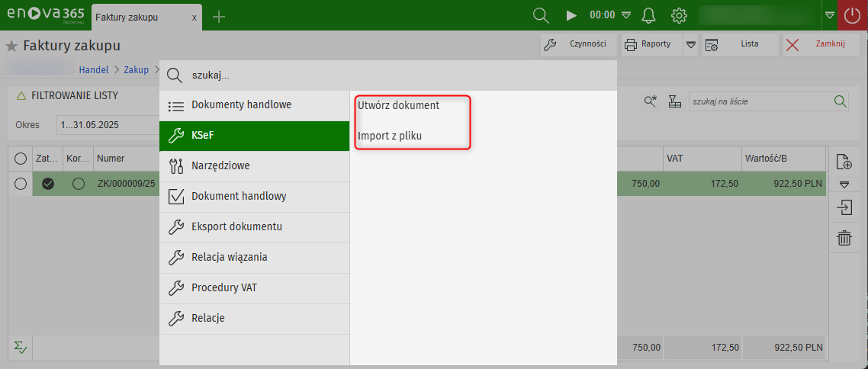Click the search magnifier in top bar
Viewport: 868px width, 369px height.
tap(541, 16)
